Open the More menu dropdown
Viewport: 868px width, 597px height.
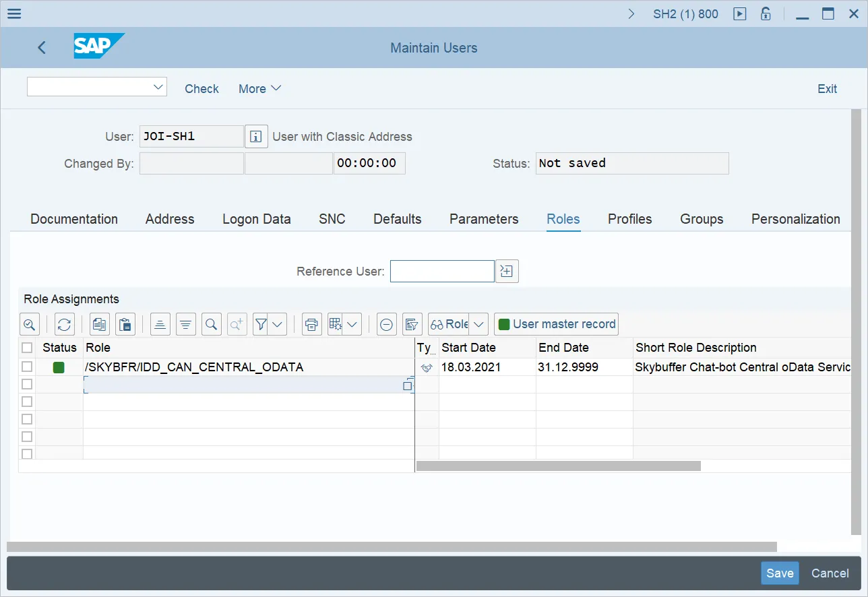(x=259, y=89)
